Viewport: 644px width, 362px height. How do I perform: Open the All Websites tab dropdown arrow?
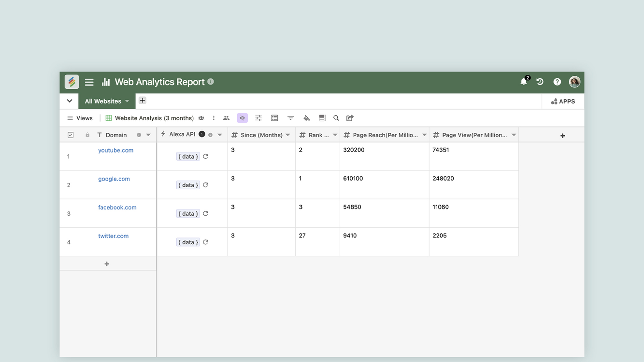pyautogui.click(x=127, y=101)
